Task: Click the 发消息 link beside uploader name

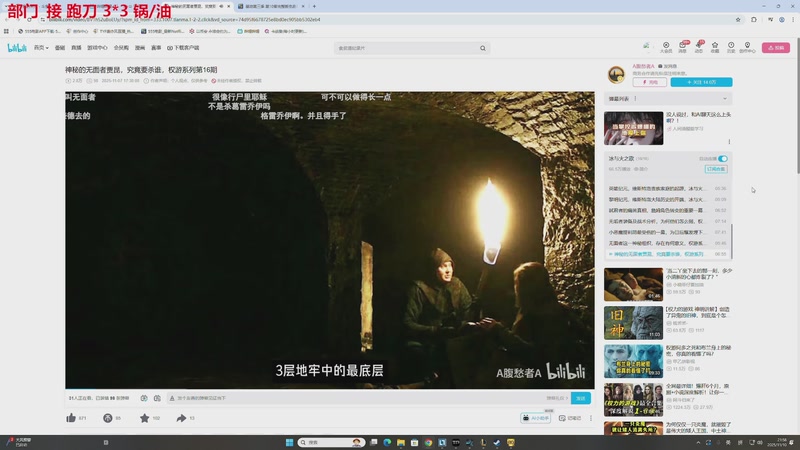Action: pos(667,66)
